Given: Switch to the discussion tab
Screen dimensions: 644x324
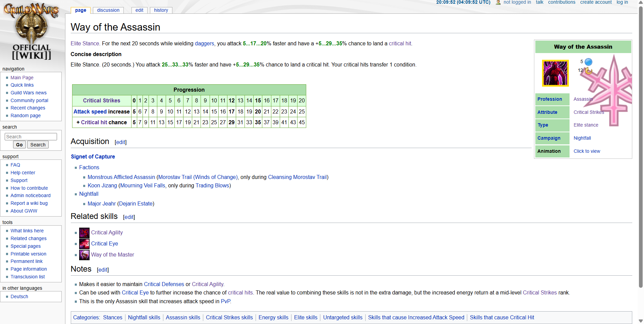Looking at the screenshot, I should [x=108, y=10].
